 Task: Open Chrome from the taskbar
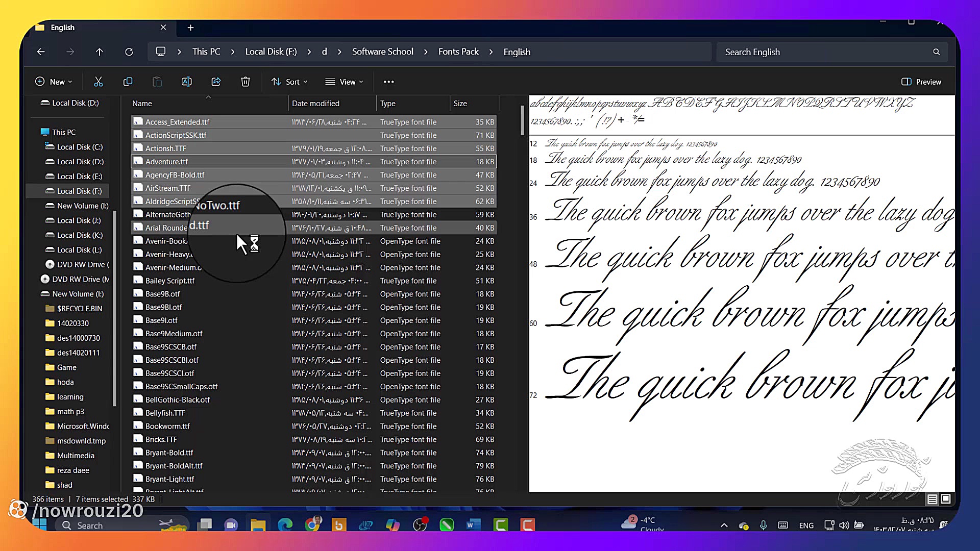point(312,524)
